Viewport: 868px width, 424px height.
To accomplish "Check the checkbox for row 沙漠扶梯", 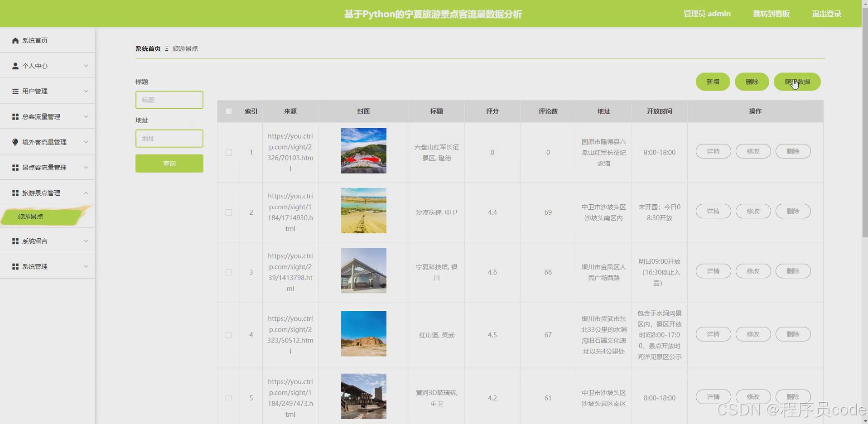I will (228, 212).
